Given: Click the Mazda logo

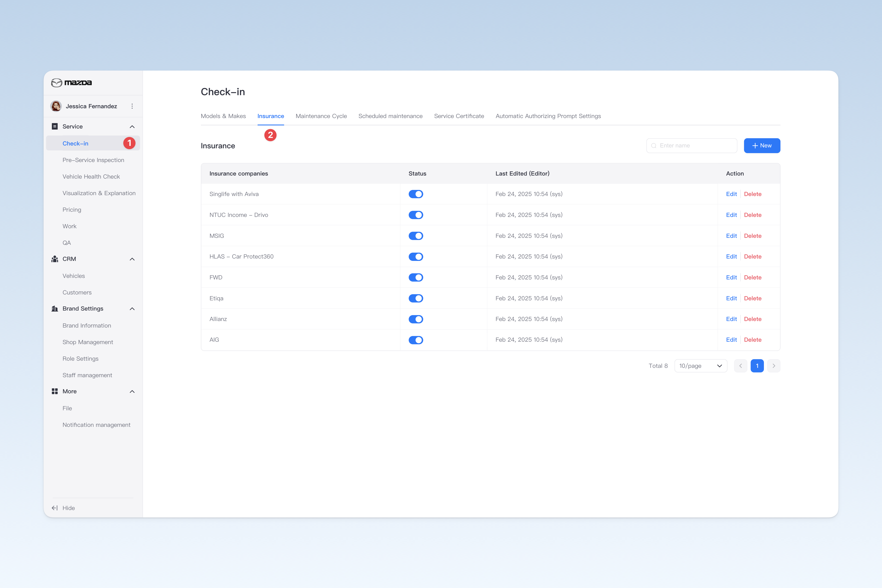Looking at the screenshot, I should tap(71, 83).
